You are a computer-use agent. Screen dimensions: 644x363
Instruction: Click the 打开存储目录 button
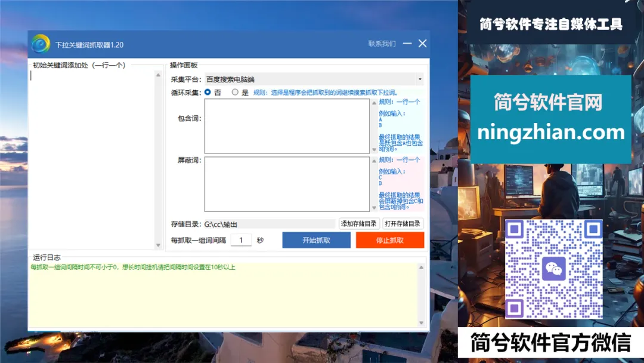pos(402,224)
